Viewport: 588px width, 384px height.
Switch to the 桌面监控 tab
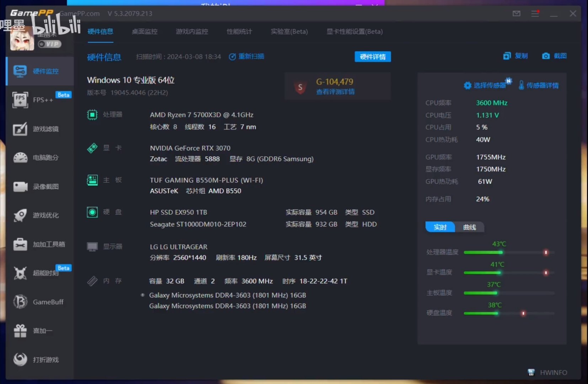pos(145,32)
